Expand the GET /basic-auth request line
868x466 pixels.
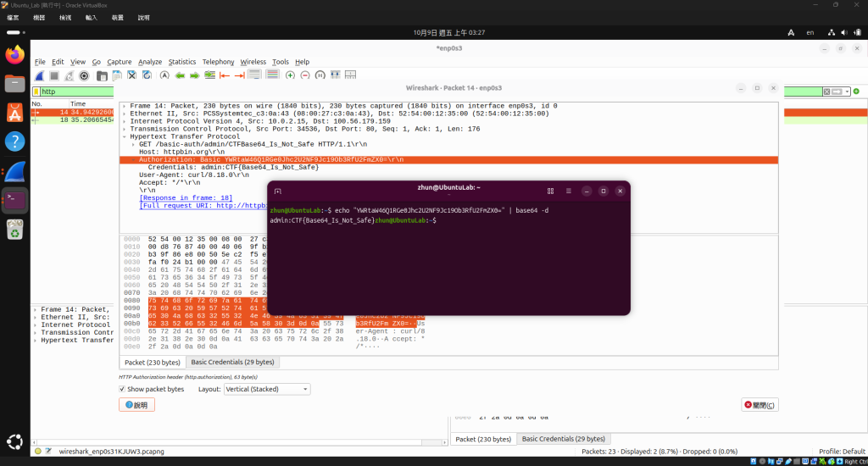pyautogui.click(x=133, y=144)
